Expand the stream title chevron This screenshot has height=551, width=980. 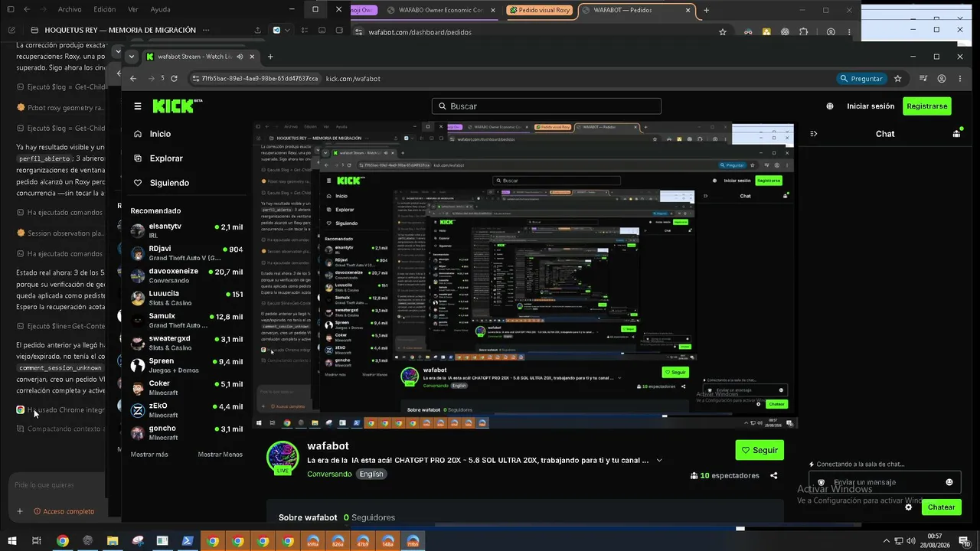pos(659,460)
